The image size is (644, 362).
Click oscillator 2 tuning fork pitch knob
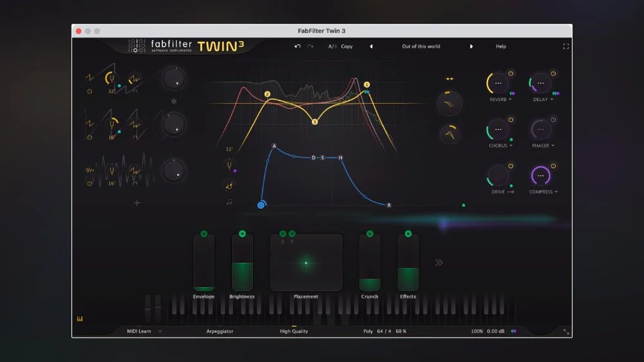(111, 124)
